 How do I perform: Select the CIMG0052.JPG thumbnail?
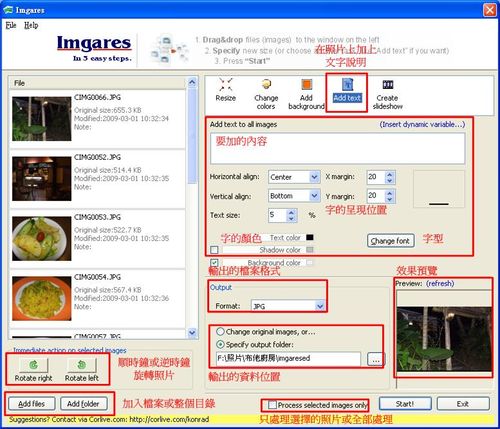click(x=42, y=179)
